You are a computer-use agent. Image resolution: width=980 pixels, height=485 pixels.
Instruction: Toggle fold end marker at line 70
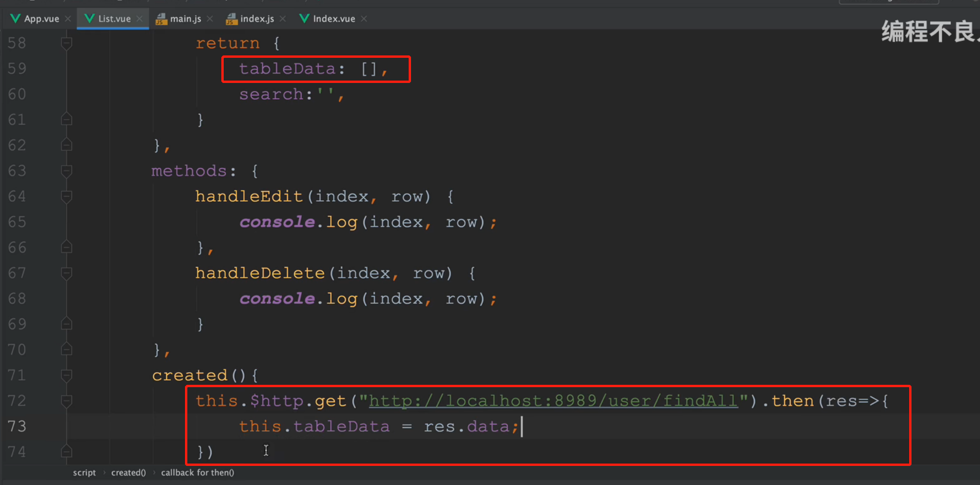click(x=67, y=349)
